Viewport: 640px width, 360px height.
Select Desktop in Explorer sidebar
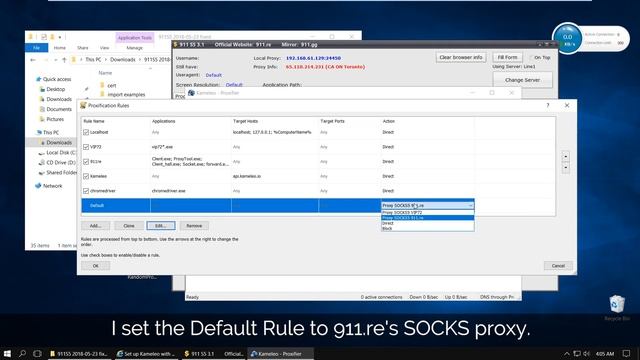coord(52,89)
